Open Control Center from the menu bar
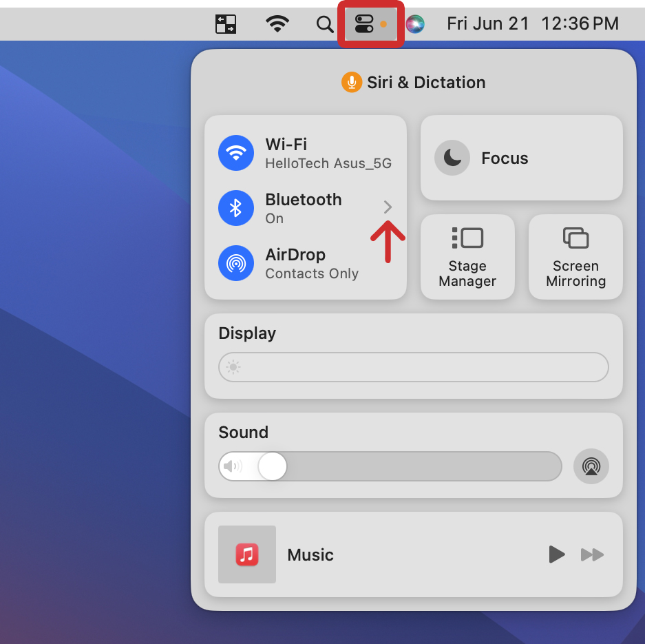 coord(370,23)
